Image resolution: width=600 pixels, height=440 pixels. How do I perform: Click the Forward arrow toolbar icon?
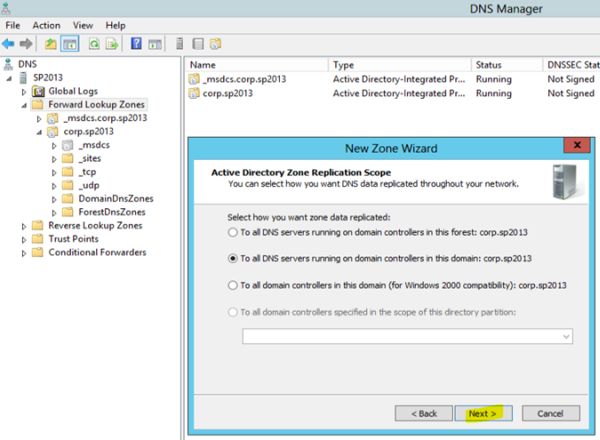pos(26,44)
